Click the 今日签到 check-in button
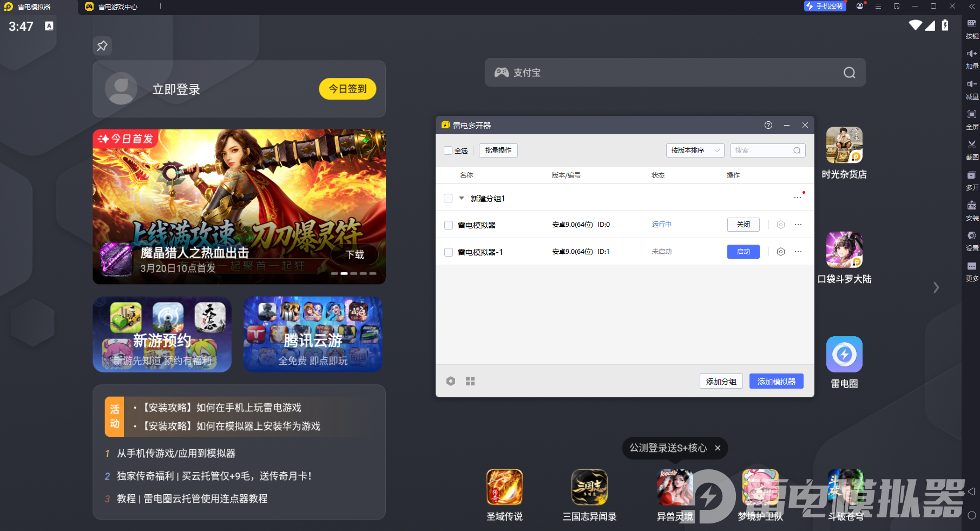980x531 pixels. pyautogui.click(x=348, y=89)
